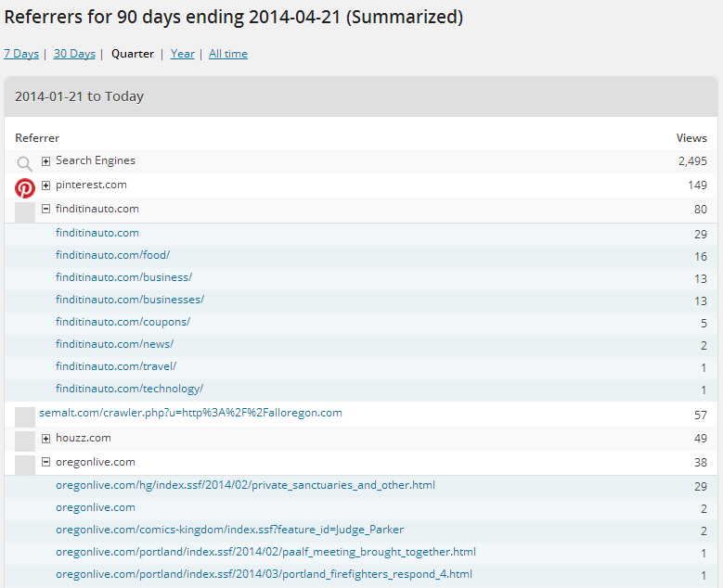The width and height of the screenshot is (723, 588).
Task: Click the placeholder icon beside houzz.com
Action: (x=25, y=441)
